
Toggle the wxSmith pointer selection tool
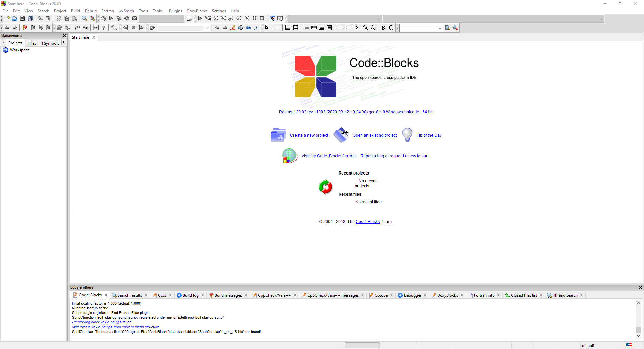click(267, 28)
